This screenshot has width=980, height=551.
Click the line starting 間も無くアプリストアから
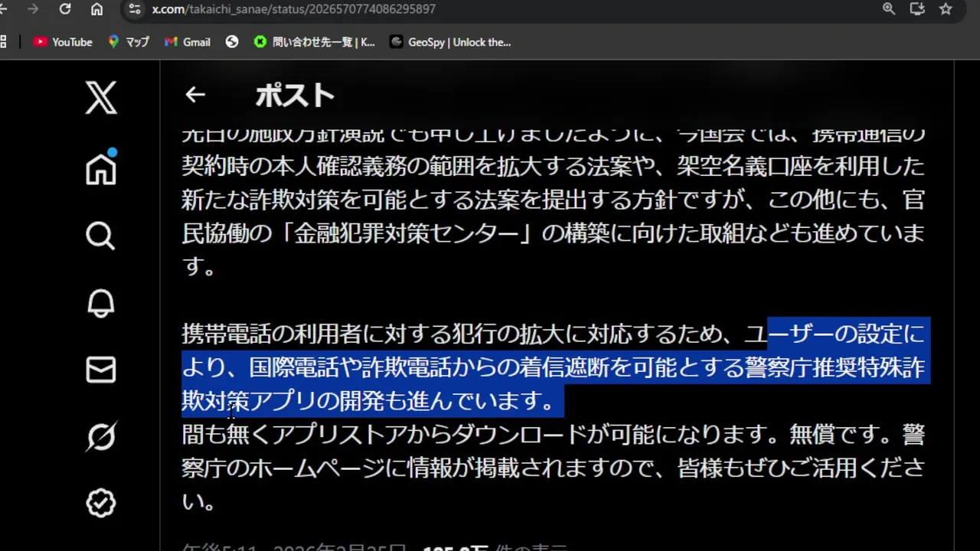coord(553,435)
